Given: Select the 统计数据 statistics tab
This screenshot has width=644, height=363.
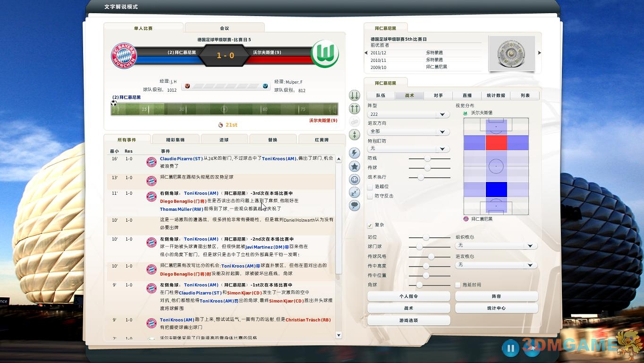Looking at the screenshot, I should [496, 95].
